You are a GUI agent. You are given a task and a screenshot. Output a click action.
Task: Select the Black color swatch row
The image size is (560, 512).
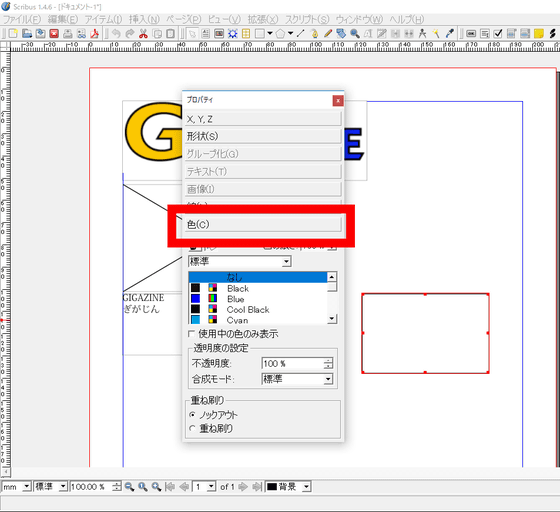coord(258,288)
